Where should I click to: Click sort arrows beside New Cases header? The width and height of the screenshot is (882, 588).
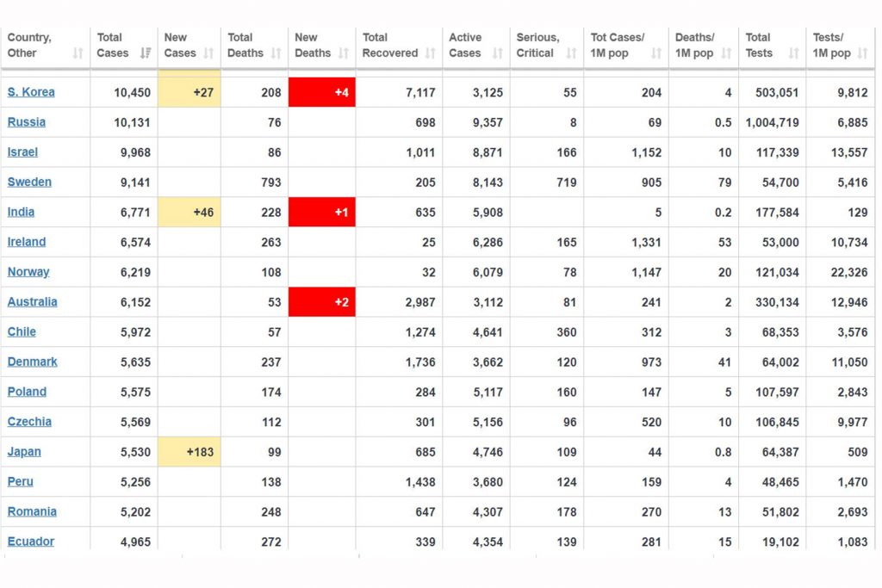209,53
